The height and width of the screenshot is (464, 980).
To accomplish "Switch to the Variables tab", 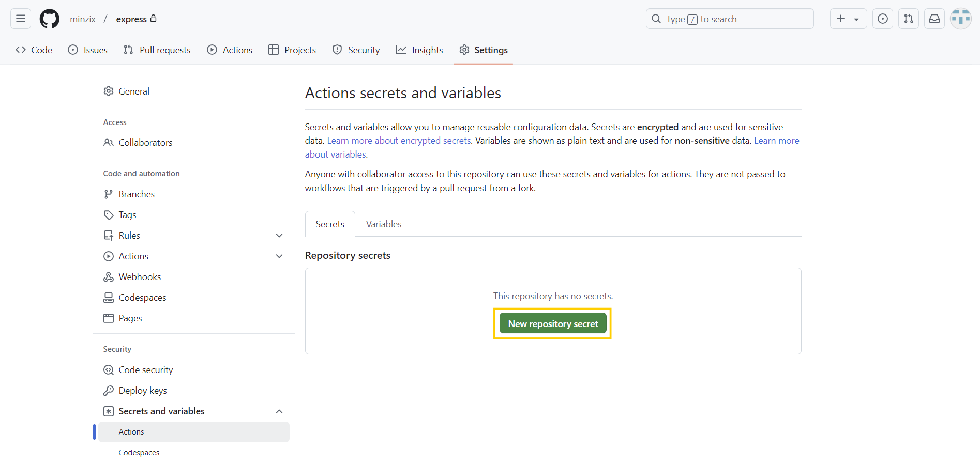I will tap(384, 224).
